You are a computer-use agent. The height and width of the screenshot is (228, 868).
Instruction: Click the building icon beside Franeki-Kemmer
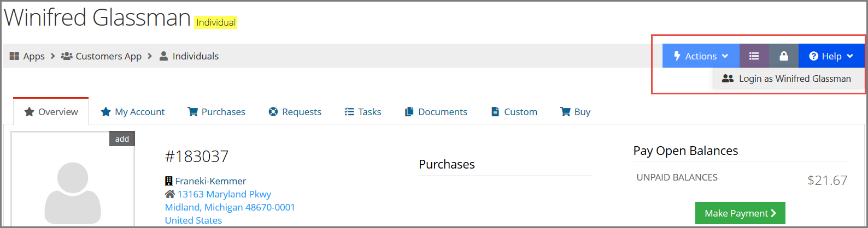tap(169, 181)
